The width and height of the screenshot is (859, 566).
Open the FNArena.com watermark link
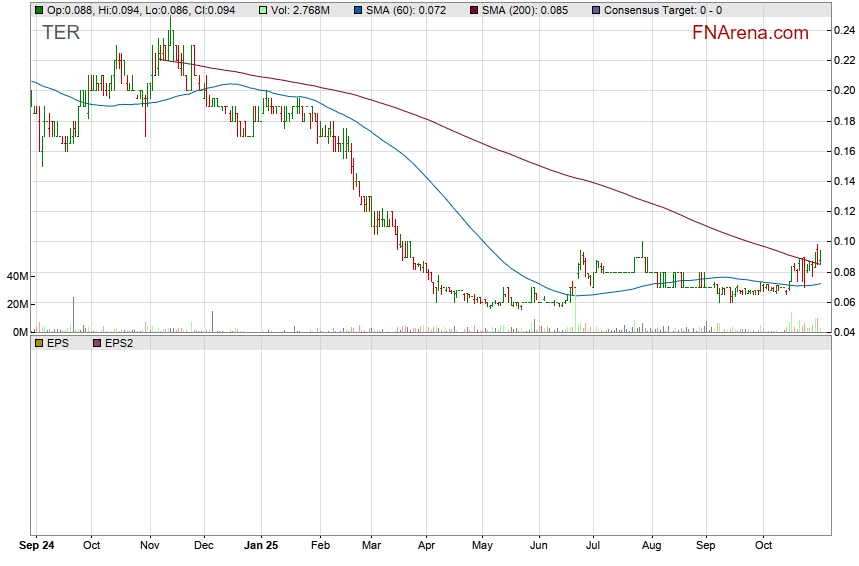750,33
